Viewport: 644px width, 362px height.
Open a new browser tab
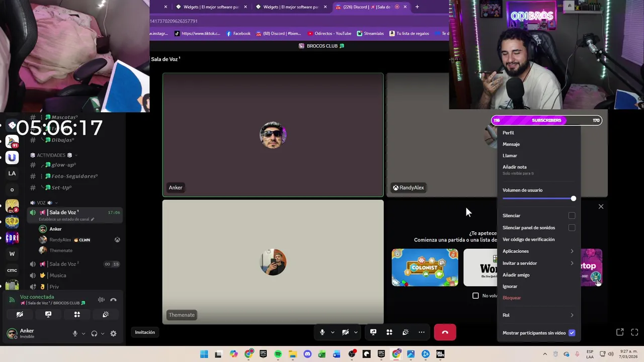point(417,7)
